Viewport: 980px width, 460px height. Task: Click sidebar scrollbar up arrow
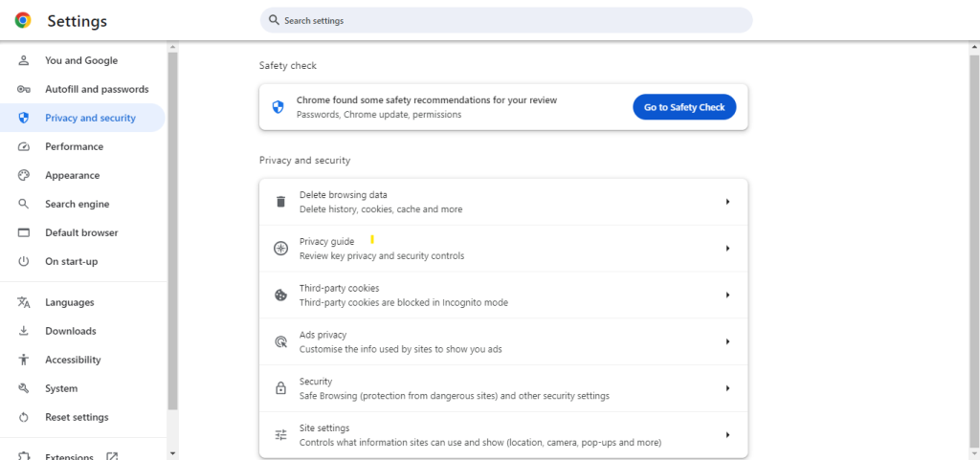click(172, 48)
